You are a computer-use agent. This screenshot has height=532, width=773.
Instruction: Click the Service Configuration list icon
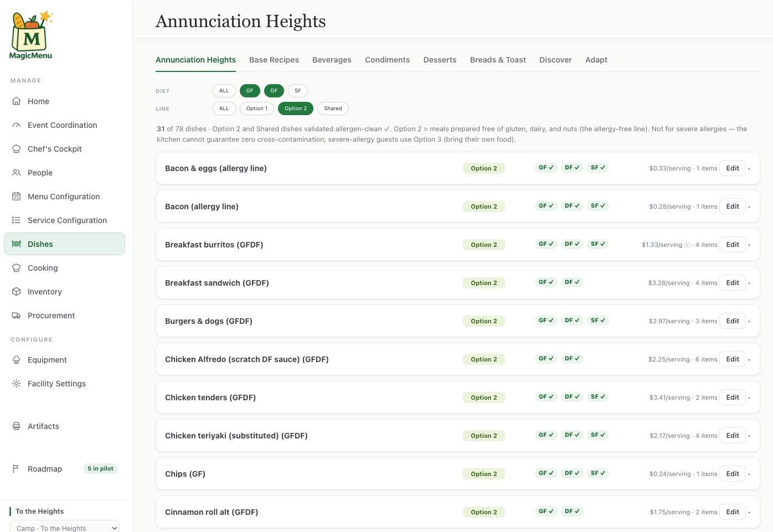(x=17, y=220)
